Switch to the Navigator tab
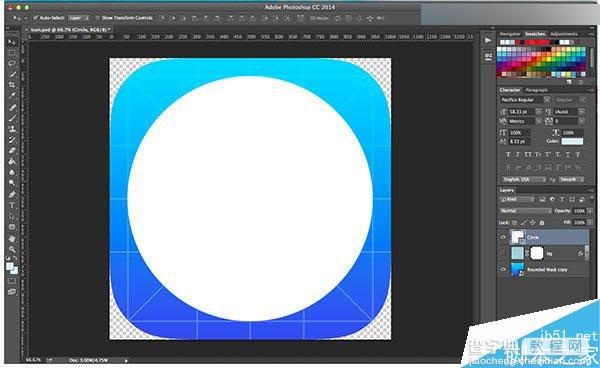Viewport: 600px width, 368px height. coord(510,34)
